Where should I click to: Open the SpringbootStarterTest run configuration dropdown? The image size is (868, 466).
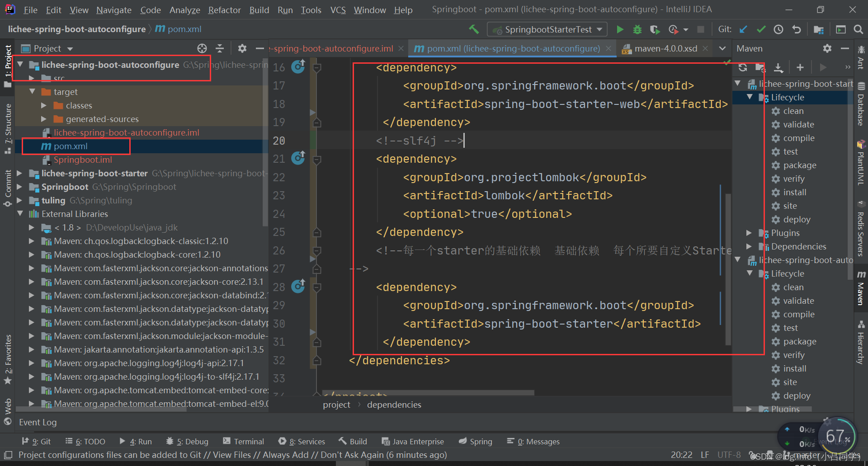(548, 29)
